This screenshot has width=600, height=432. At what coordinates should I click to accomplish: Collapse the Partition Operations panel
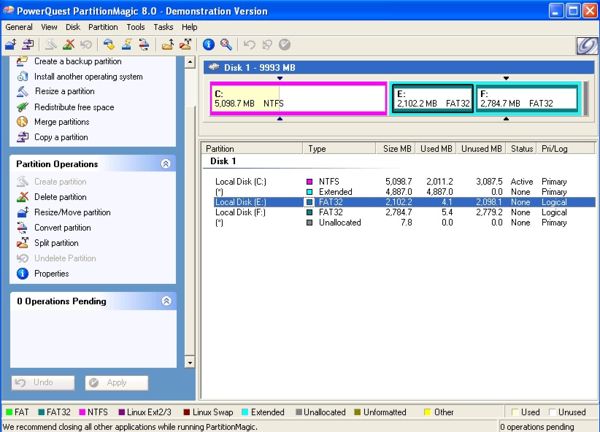[165, 164]
